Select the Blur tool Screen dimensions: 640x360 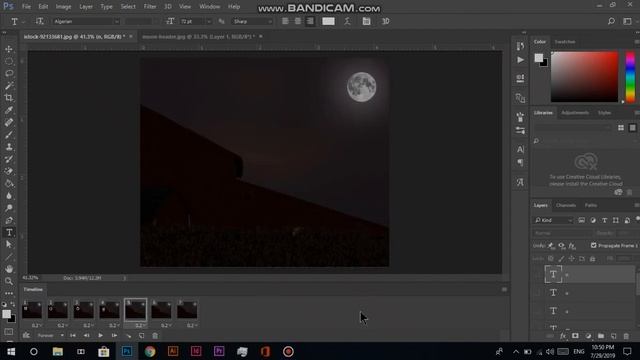click(x=9, y=196)
